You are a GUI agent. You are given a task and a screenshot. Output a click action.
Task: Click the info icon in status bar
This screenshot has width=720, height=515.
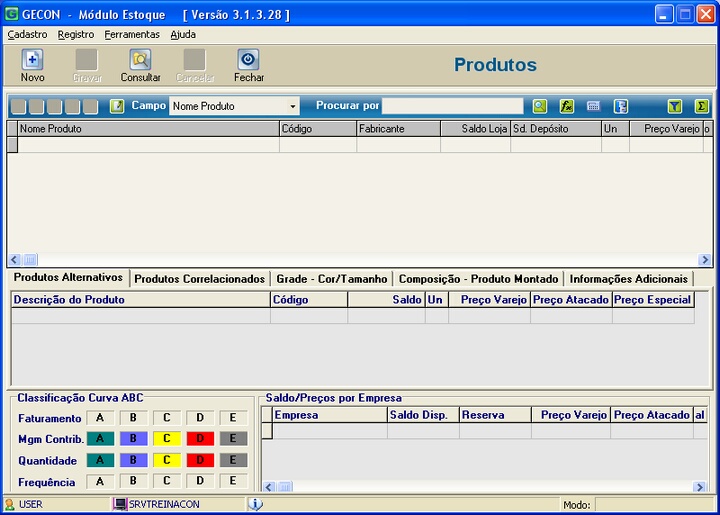pyautogui.click(x=255, y=504)
